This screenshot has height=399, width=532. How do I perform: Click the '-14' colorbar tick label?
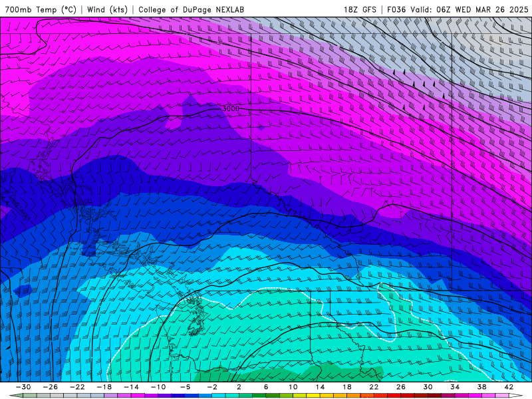coord(131,387)
